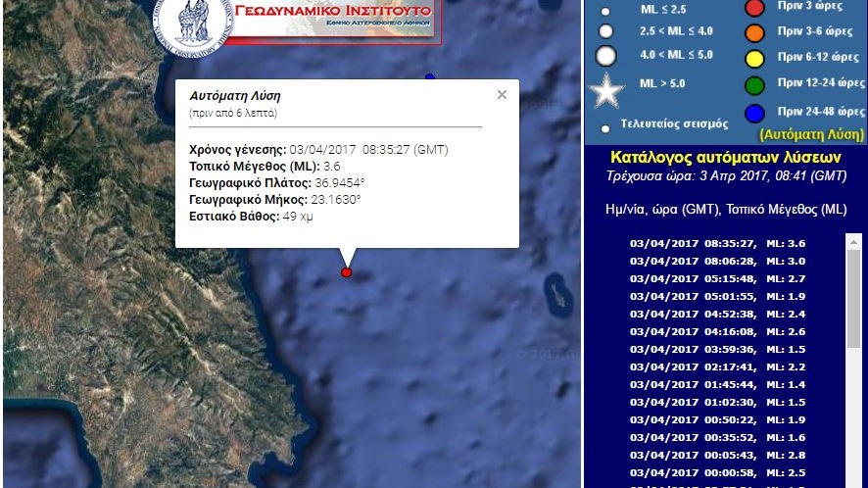Click the yellow Πριν 6-12 ώρες legend circle
Viewport: 868px width, 488px height.
pos(754,58)
